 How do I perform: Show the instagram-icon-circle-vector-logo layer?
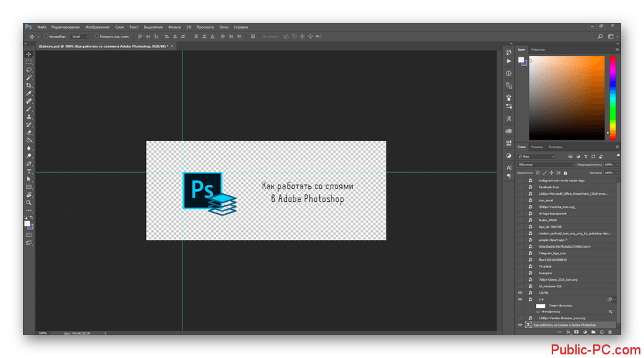coord(520,180)
